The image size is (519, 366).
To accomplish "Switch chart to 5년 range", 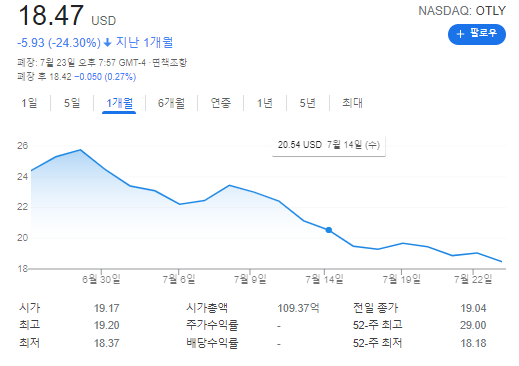I will click(x=307, y=103).
